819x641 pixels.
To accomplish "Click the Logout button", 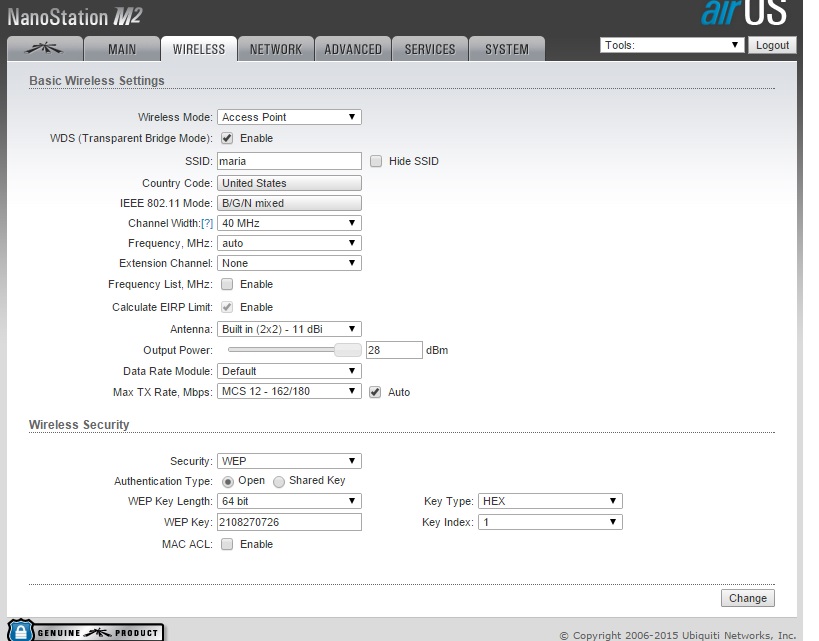I will coord(773,45).
